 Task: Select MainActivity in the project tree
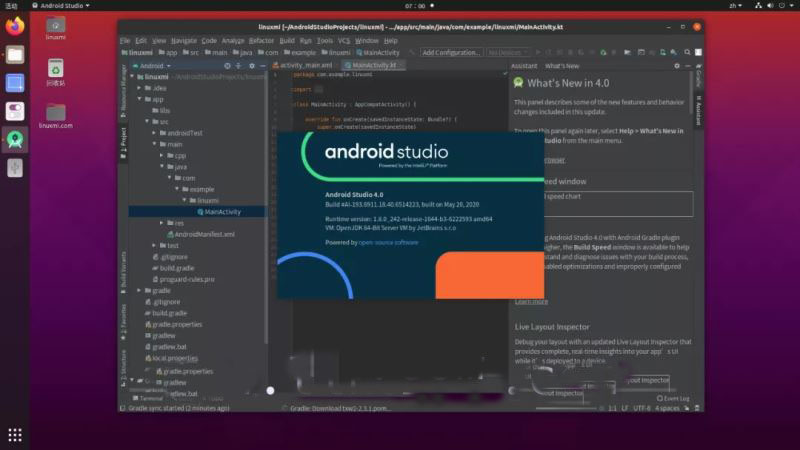[x=221, y=211]
